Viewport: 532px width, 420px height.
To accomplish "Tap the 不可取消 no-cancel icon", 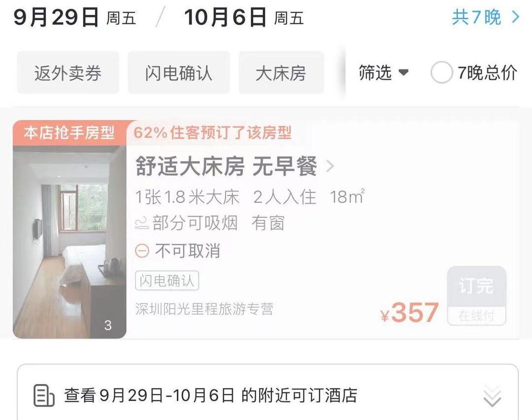I will 142,251.
